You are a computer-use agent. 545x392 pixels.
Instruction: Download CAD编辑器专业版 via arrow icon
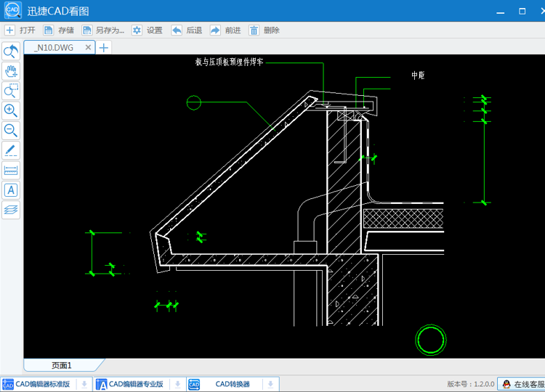(177, 384)
